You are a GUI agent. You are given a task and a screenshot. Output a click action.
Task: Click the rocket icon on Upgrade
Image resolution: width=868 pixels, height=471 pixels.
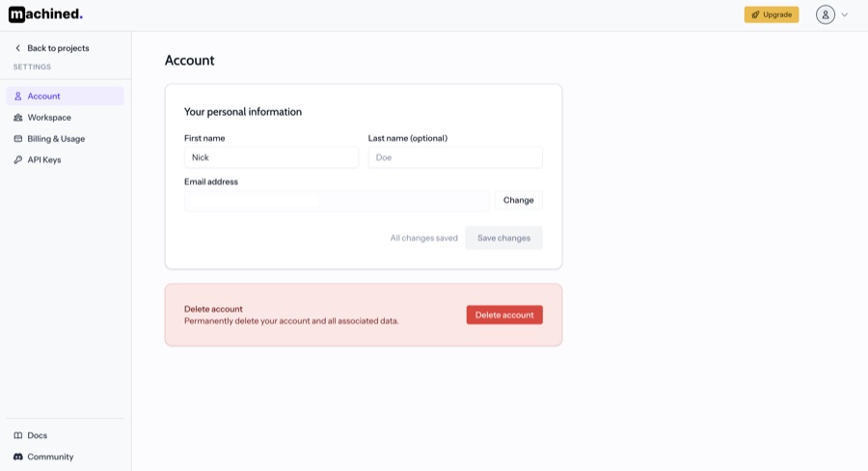click(755, 14)
